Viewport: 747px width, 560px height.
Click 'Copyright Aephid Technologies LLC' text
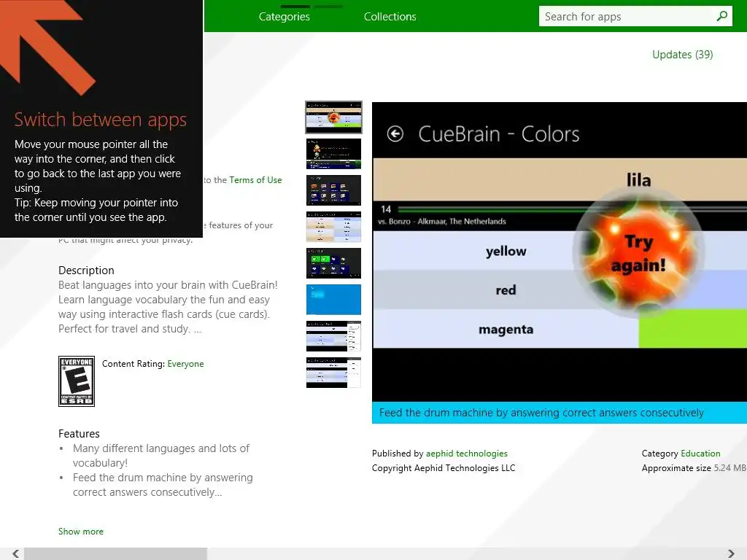(444, 468)
